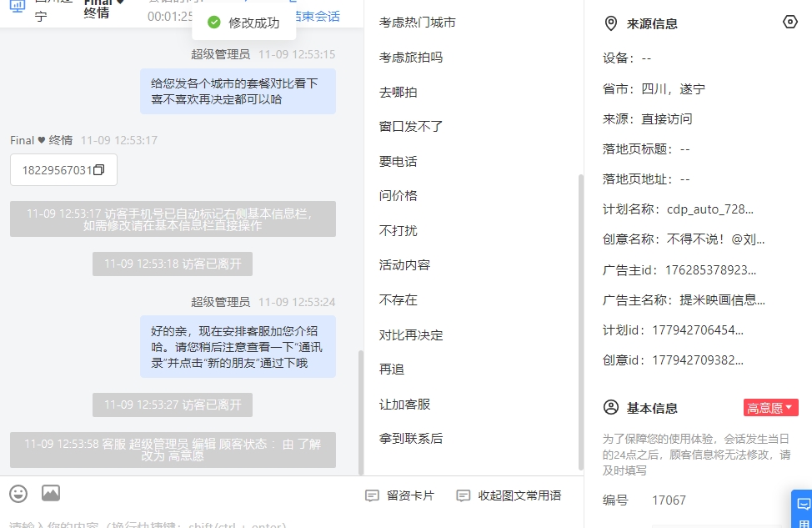Copy phone number 18229567031 icon
The width and height of the screenshot is (812, 528).
click(x=99, y=170)
